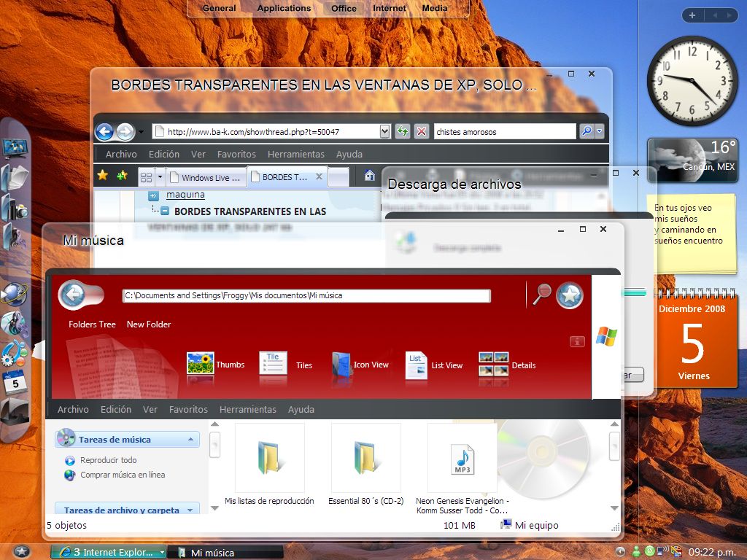The width and height of the screenshot is (747, 560).
Task: Switch Mi música to Details view
Action: [508, 365]
